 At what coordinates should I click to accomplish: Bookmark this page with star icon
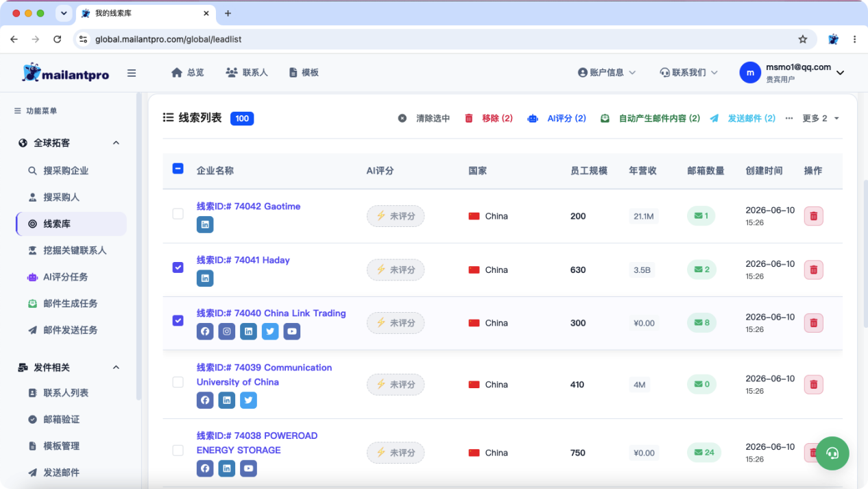tap(803, 39)
